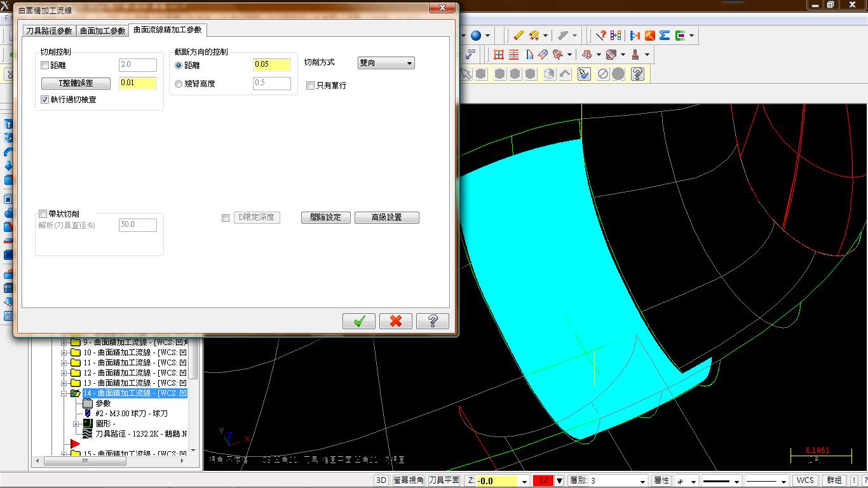Click the question mark icon in selection bar
The height and width of the screenshot is (488, 868).
click(637, 74)
